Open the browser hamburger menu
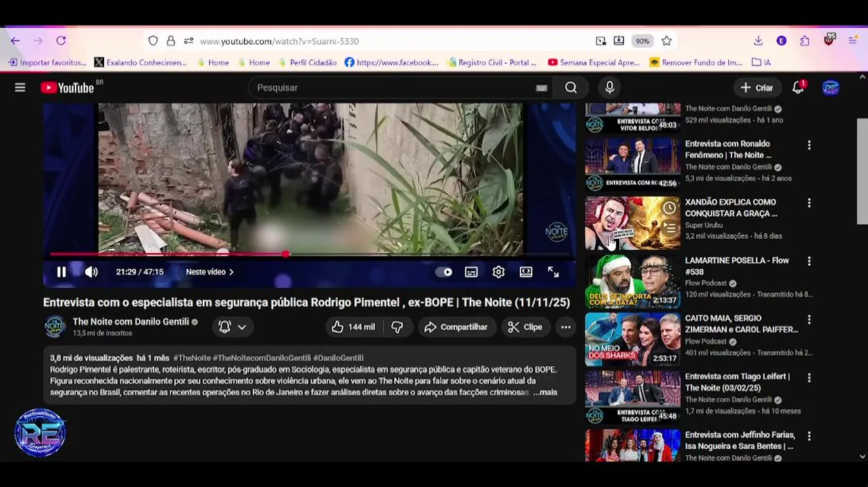The width and height of the screenshot is (868, 487). tap(852, 41)
